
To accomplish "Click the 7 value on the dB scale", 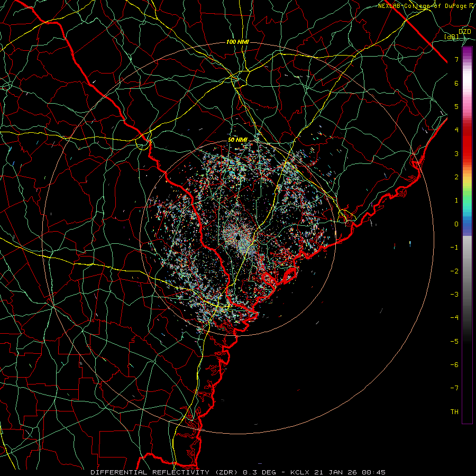I will pos(456,59).
